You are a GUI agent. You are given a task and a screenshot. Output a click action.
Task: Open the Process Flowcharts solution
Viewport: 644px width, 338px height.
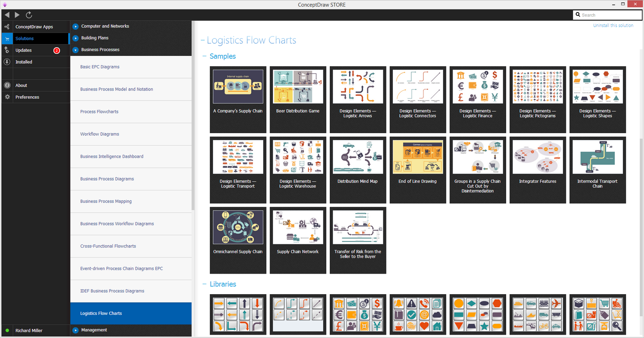[131, 112]
